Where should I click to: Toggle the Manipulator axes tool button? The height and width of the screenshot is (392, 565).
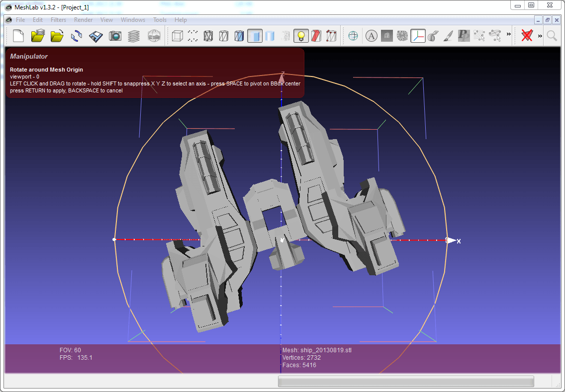tap(418, 36)
